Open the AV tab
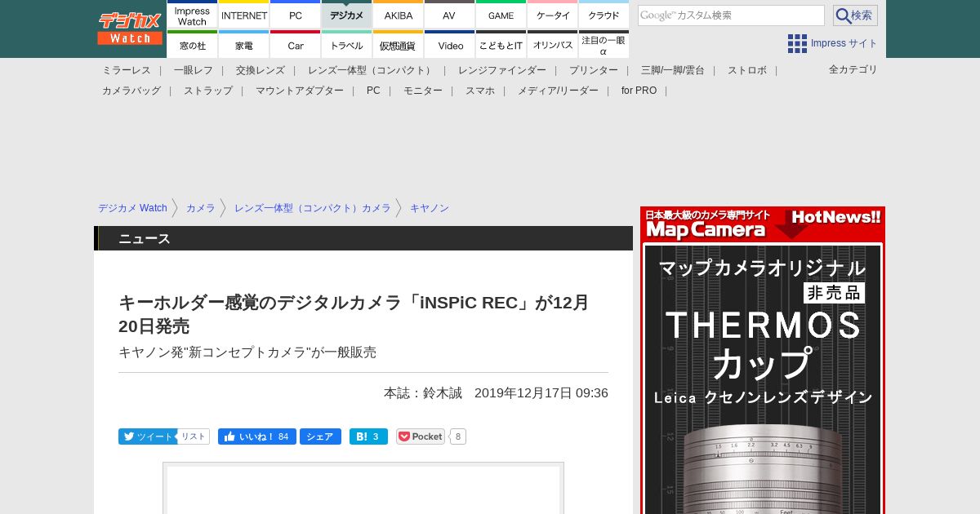980x514 pixels. point(450,15)
